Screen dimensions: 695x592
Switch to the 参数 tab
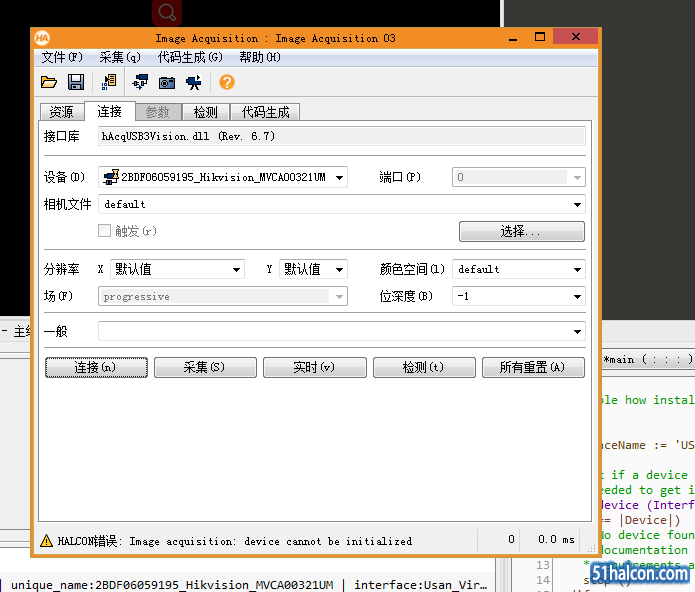click(158, 112)
